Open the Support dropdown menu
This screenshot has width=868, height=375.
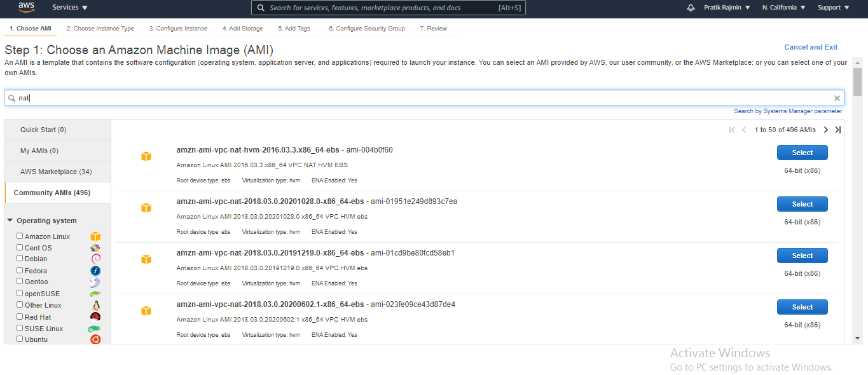(834, 8)
